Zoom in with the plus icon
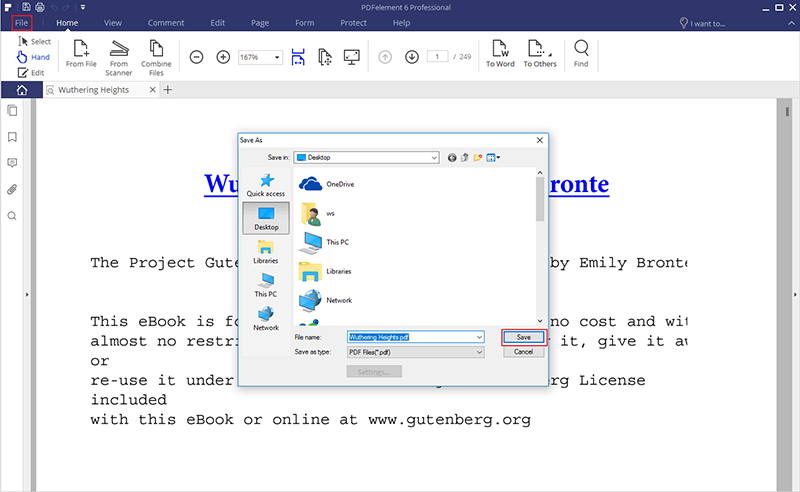Viewport: 800px width, 492px height. [x=223, y=57]
